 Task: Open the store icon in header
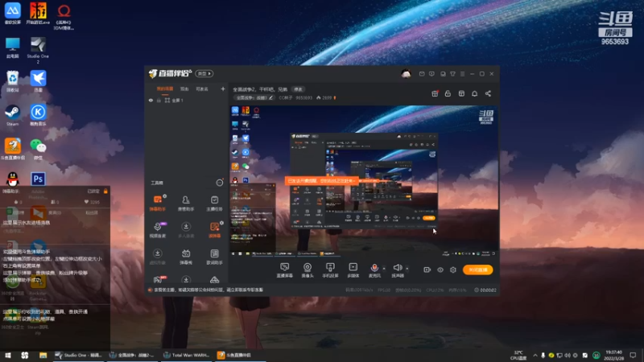coord(461,93)
